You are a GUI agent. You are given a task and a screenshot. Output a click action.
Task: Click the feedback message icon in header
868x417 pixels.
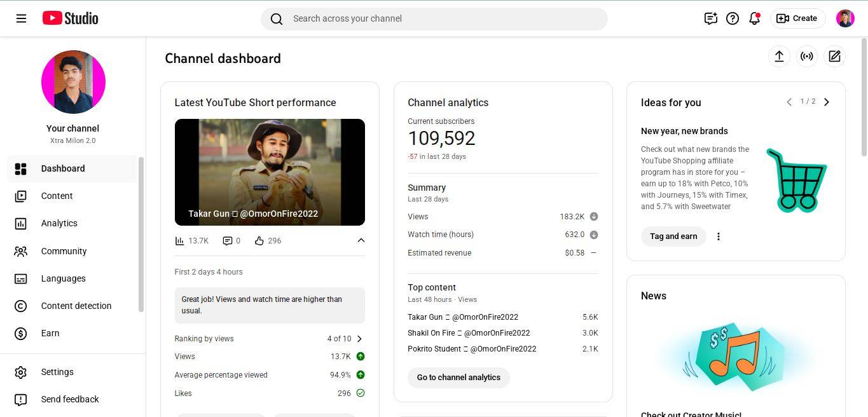(710, 18)
